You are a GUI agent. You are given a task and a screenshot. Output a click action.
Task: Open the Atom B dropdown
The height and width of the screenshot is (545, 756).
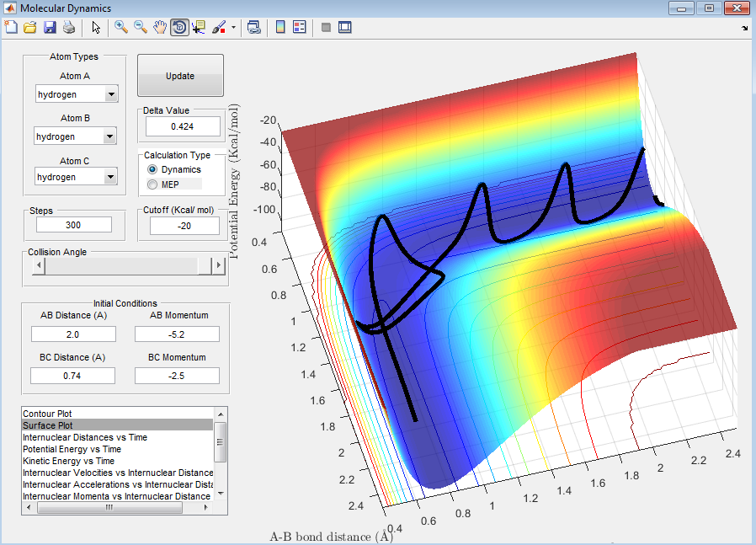click(75, 136)
